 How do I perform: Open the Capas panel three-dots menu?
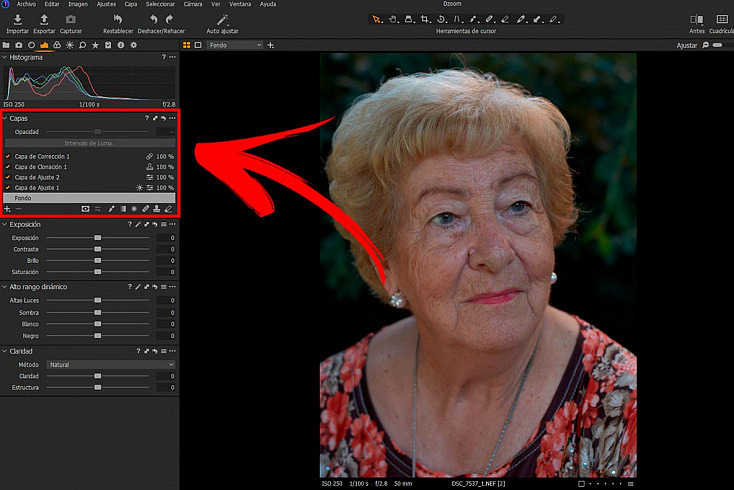172,118
